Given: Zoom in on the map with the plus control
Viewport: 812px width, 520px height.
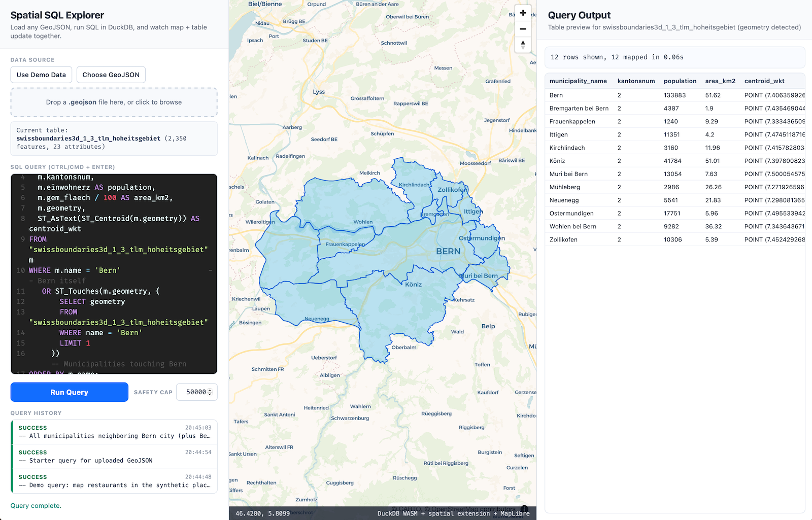Looking at the screenshot, I should coord(523,13).
